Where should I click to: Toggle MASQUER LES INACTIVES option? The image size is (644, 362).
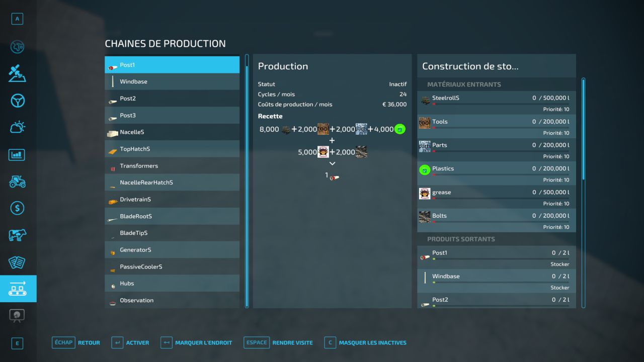(365, 343)
